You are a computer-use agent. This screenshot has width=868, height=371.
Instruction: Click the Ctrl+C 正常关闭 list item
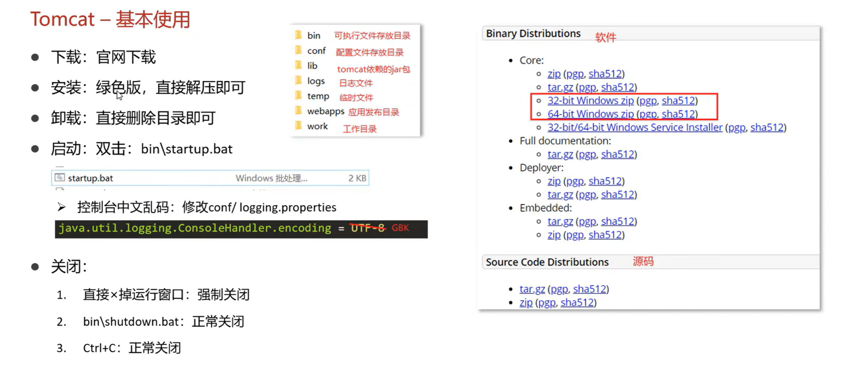132,348
